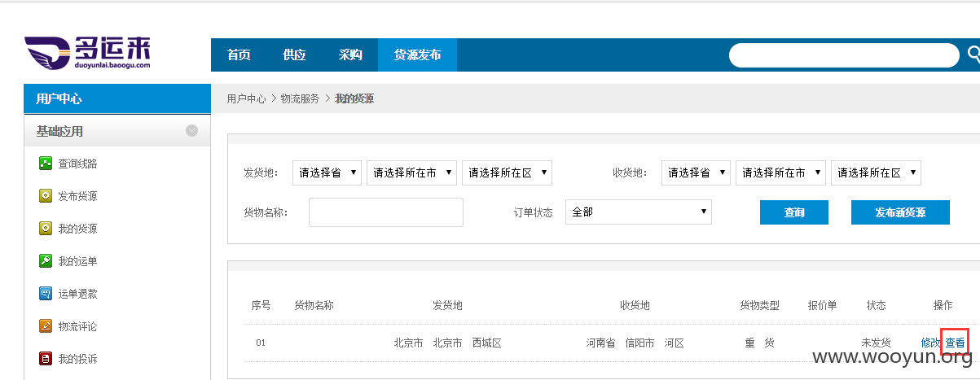Click the 多运来 site logo
This screenshot has height=380, width=980.
tap(88, 54)
